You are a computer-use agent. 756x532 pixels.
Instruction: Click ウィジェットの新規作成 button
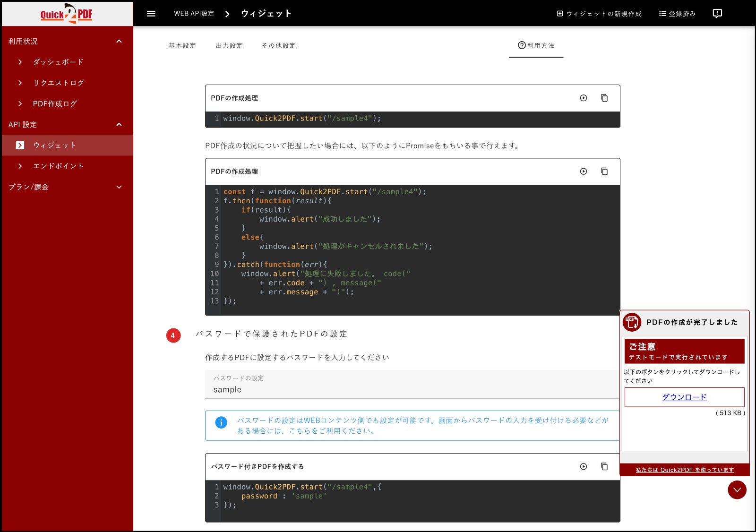click(599, 14)
